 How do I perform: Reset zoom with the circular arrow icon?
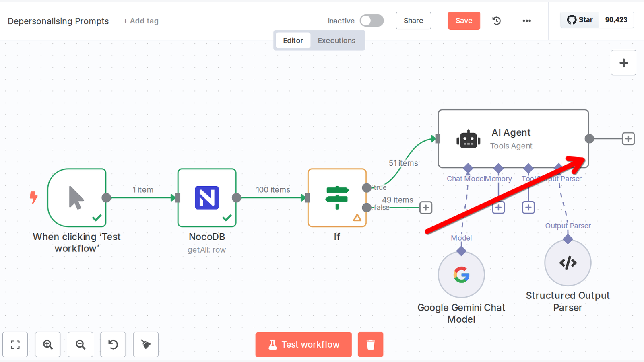pos(113,345)
